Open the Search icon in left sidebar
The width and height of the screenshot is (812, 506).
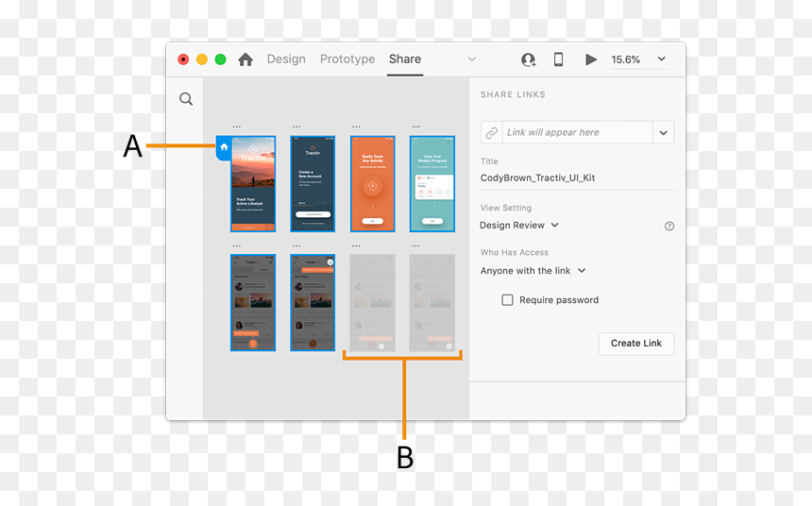click(x=186, y=99)
